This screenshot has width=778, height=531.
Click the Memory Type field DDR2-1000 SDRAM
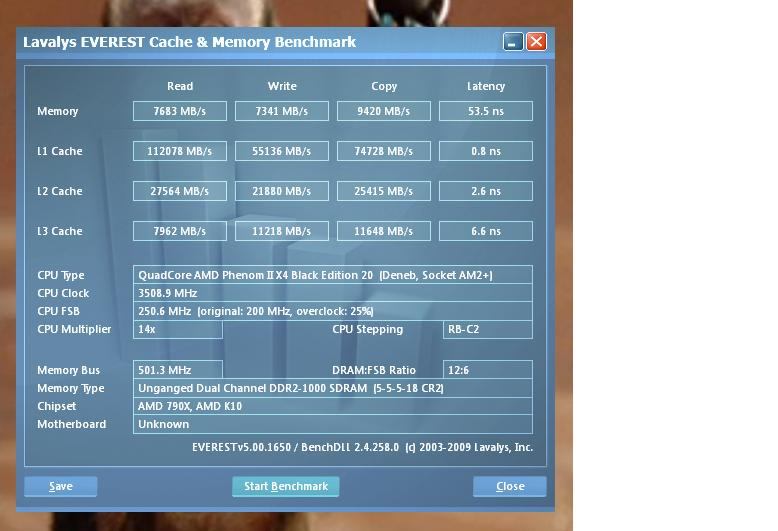(x=333, y=388)
